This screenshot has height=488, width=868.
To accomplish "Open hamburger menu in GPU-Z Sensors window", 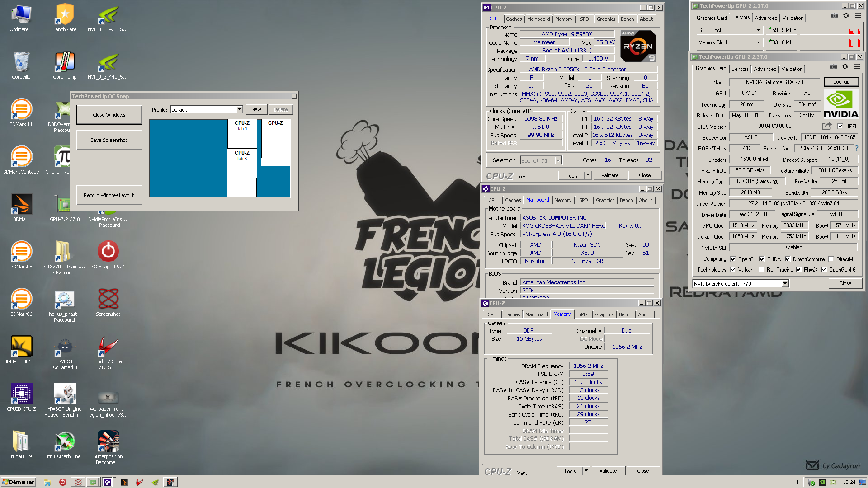I will (858, 16).
